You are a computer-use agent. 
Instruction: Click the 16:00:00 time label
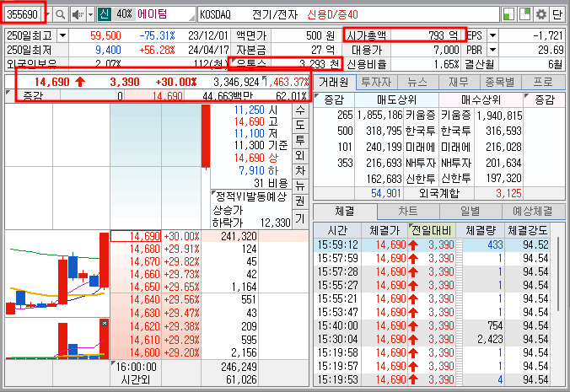(x=136, y=367)
